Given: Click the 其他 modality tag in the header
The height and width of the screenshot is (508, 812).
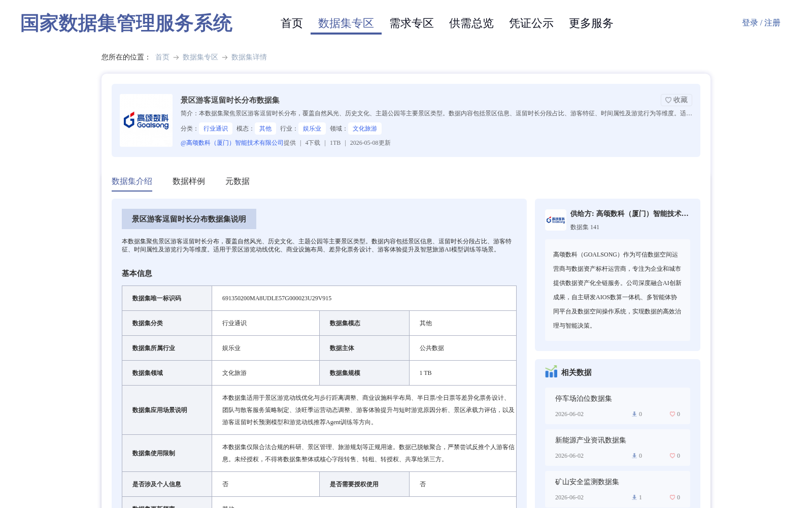Looking at the screenshot, I should (265, 129).
